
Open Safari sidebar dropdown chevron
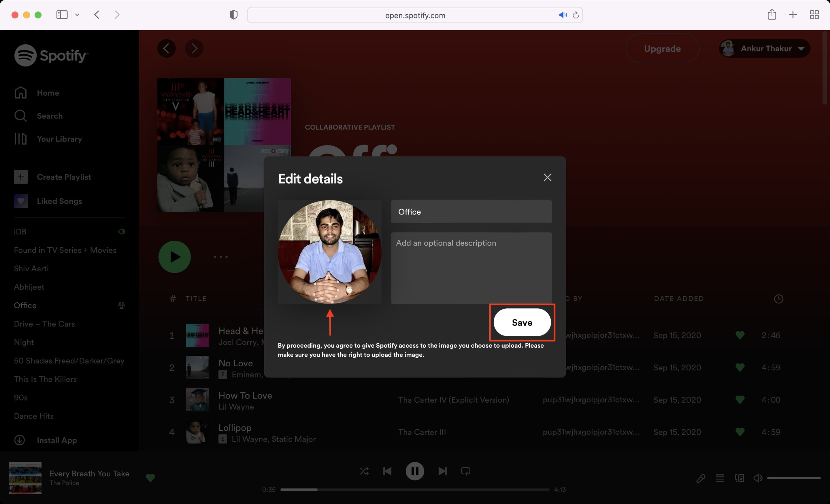[x=77, y=15]
